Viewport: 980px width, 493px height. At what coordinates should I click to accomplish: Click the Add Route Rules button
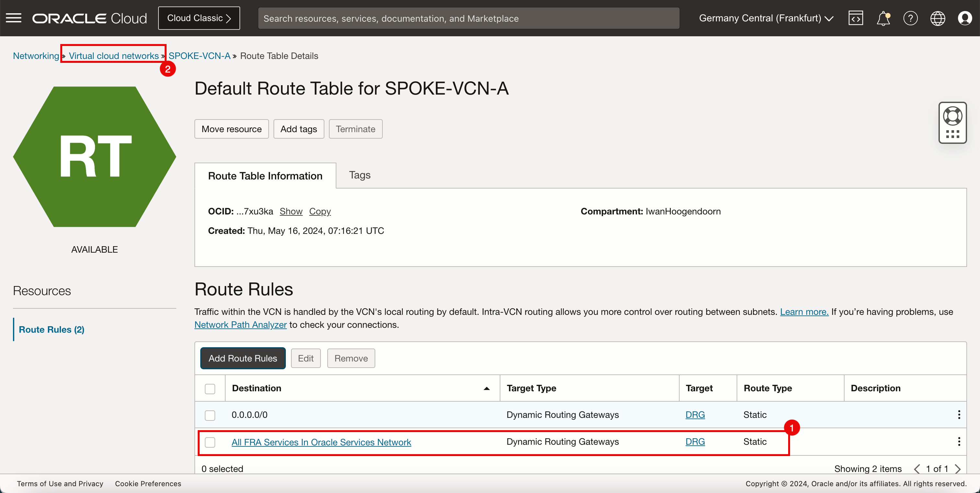(x=242, y=358)
